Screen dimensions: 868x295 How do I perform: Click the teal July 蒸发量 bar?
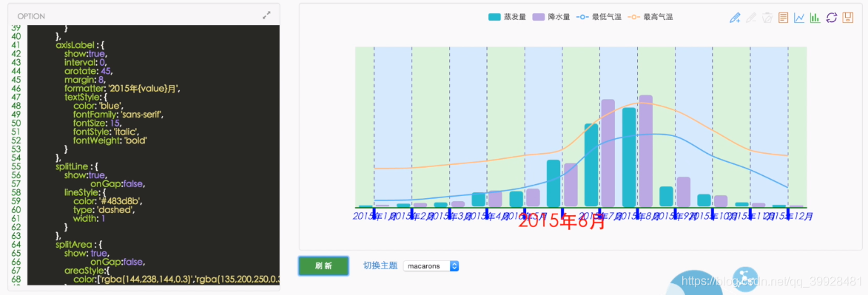click(x=591, y=166)
